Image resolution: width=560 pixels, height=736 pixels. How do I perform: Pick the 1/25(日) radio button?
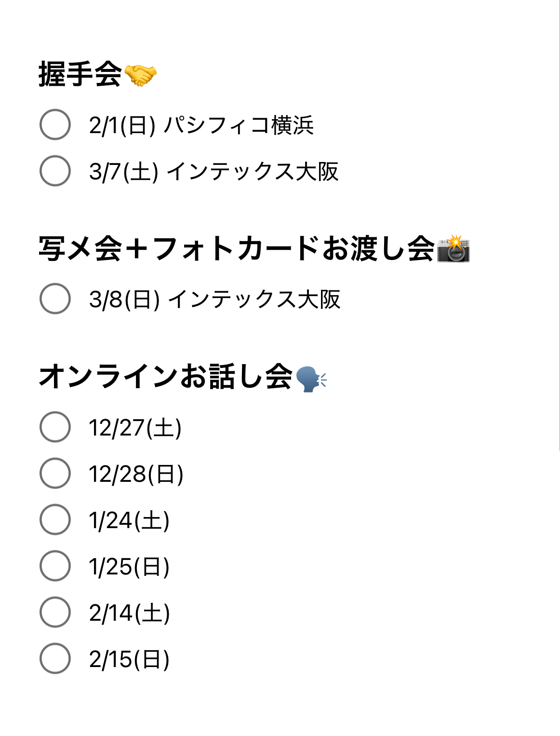[55, 566]
